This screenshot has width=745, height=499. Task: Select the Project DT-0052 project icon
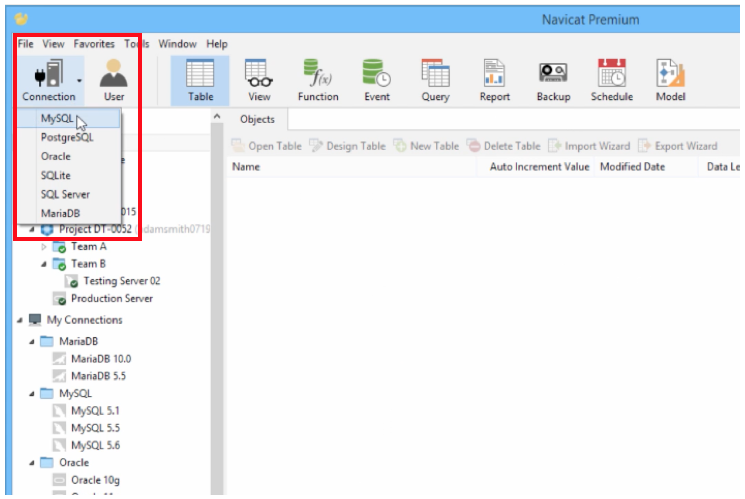tap(47, 230)
